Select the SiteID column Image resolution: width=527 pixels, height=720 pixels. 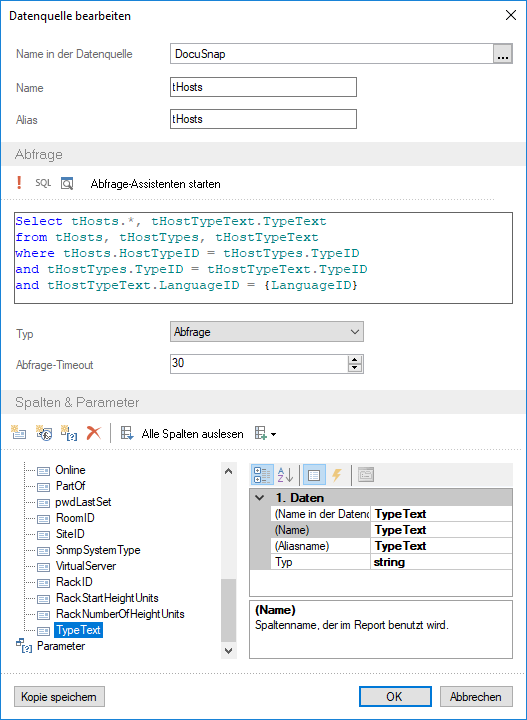coord(70,534)
